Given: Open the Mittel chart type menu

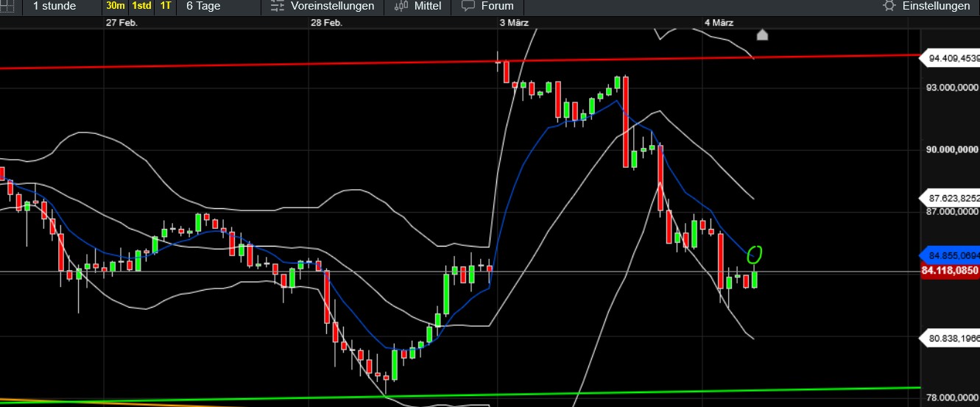Looking at the screenshot, I should (x=428, y=6).
